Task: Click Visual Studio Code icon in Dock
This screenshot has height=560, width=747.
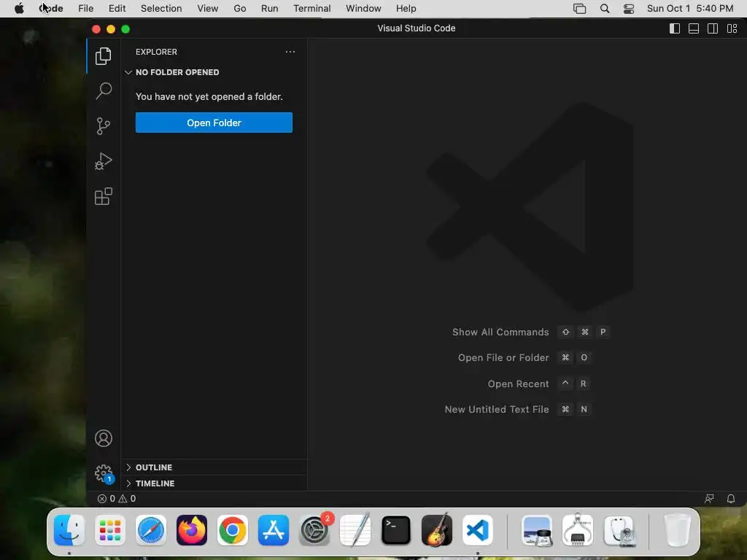Action: coord(478,530)
